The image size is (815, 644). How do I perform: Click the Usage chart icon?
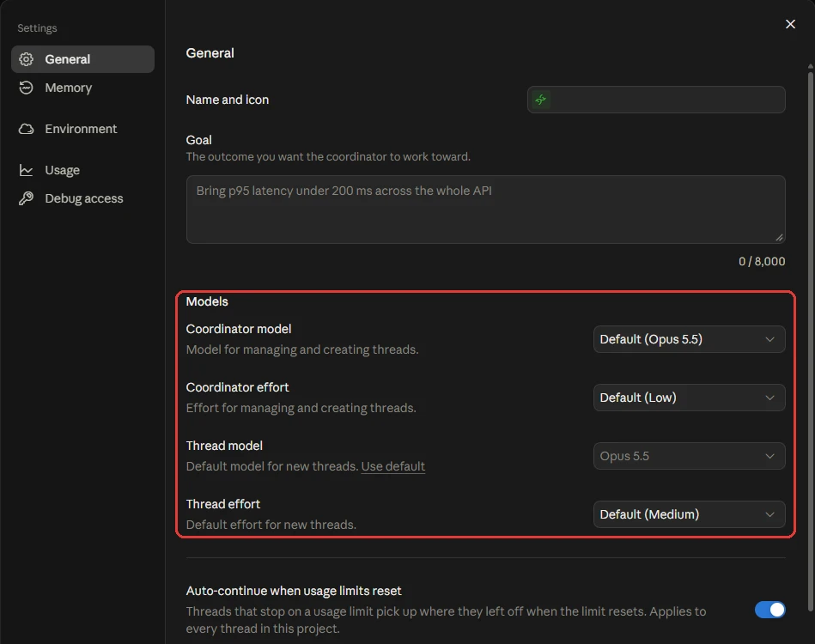point(26,170)
